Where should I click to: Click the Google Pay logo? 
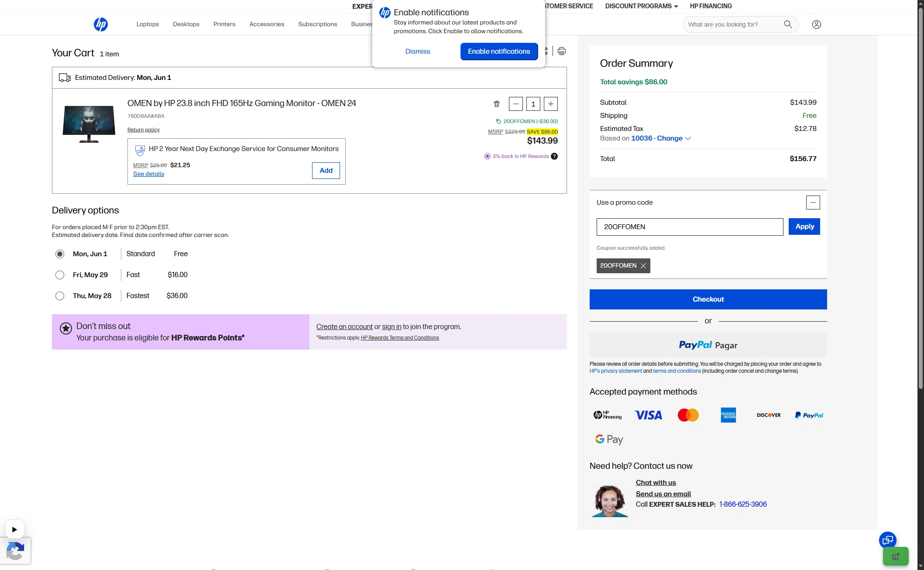coord(609,440)
